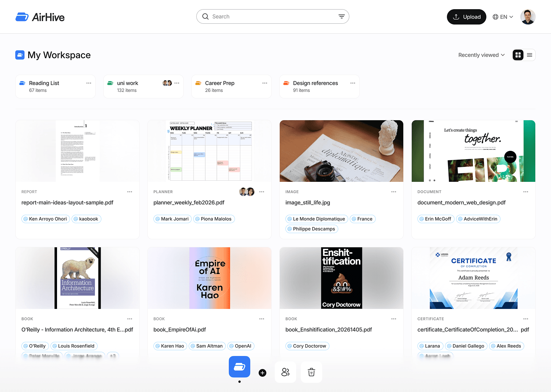This screenshot has width=551, height=392.
Task: Open options for planner_weekly_feb2026.pdf
Action: (262, 192)
